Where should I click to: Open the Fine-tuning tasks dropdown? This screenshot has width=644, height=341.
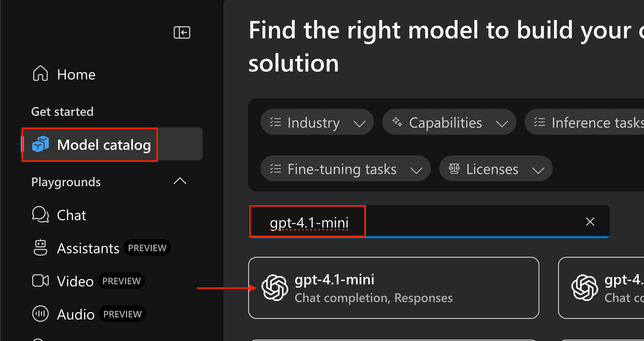point(345,169)
